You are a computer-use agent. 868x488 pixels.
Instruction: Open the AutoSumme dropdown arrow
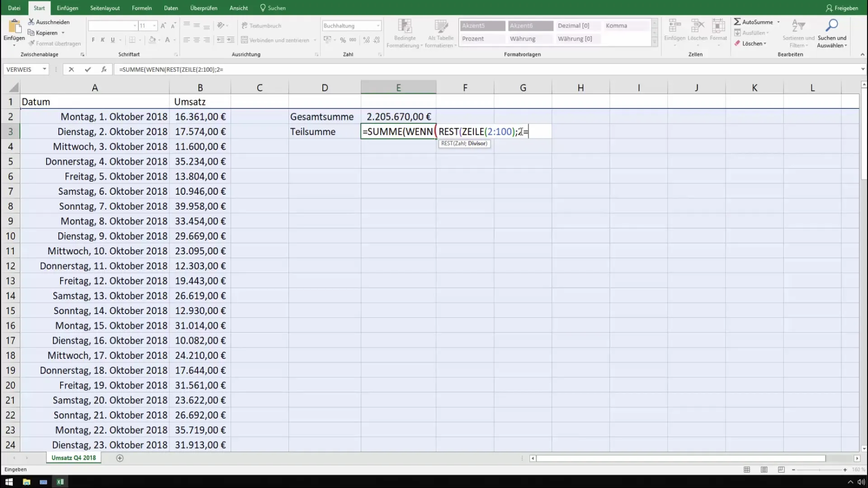[778, 22]
